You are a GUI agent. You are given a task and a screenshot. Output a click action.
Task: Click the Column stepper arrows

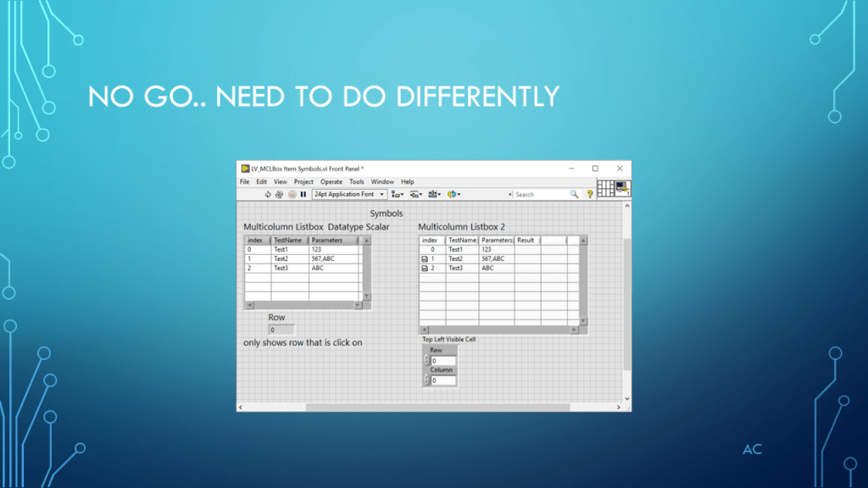pyautogui.click(x=427, y=380)
